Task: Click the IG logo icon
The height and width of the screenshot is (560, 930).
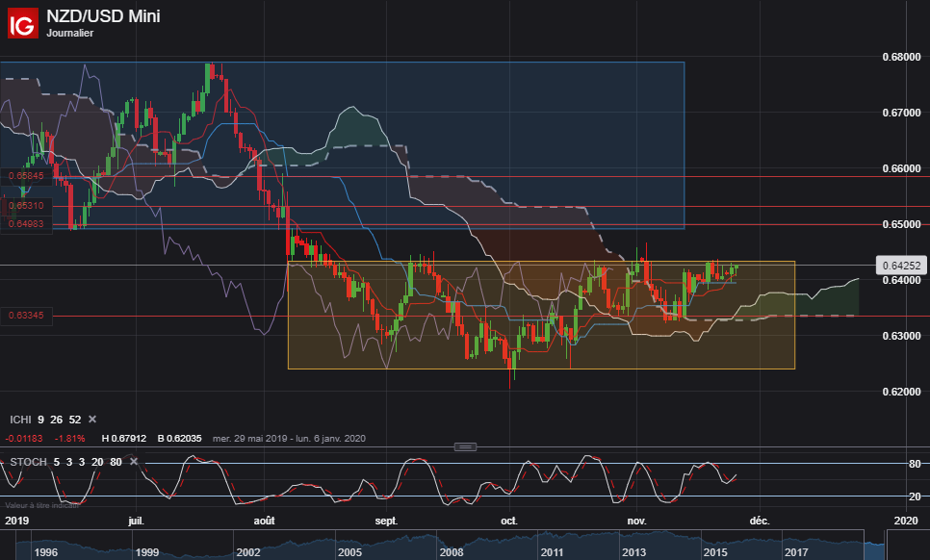Action: [22, 23]
